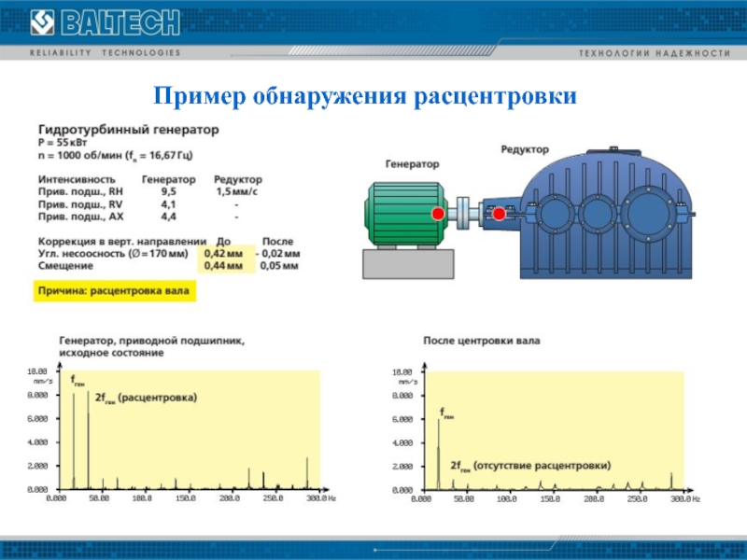Select 'Коррекция в верт. направлении' label
Image resolution: width=747 pixels, height=560 pixels.
(122, 242)
